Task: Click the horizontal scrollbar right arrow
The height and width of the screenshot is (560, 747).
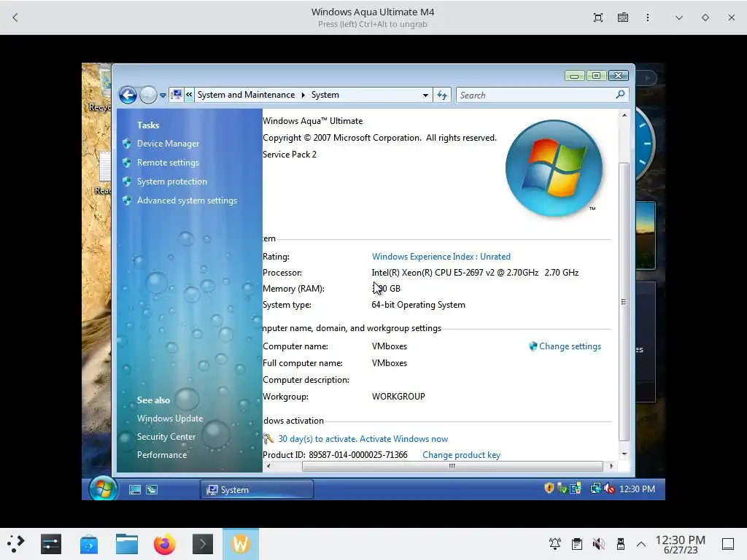Action: pos(611,466)
